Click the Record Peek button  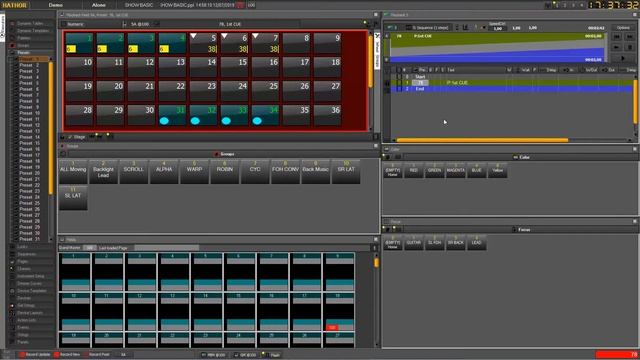point(97,355)
